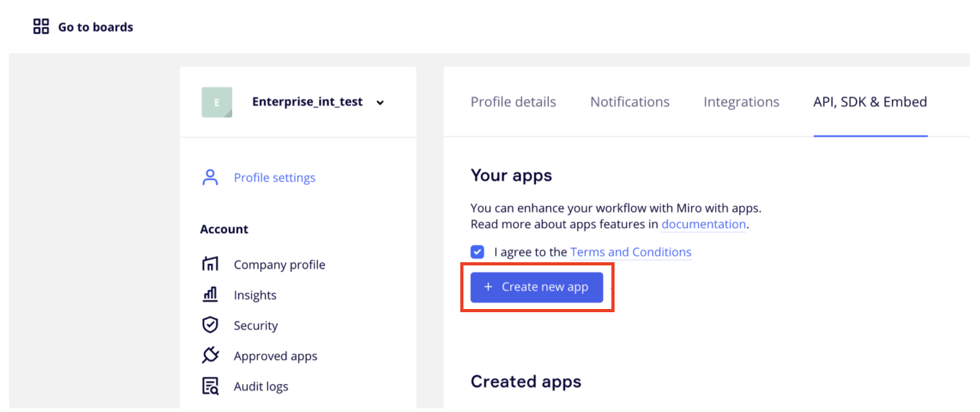980x412 pixels.
Task: Click the Security shield icon
Action: (210, 325)
